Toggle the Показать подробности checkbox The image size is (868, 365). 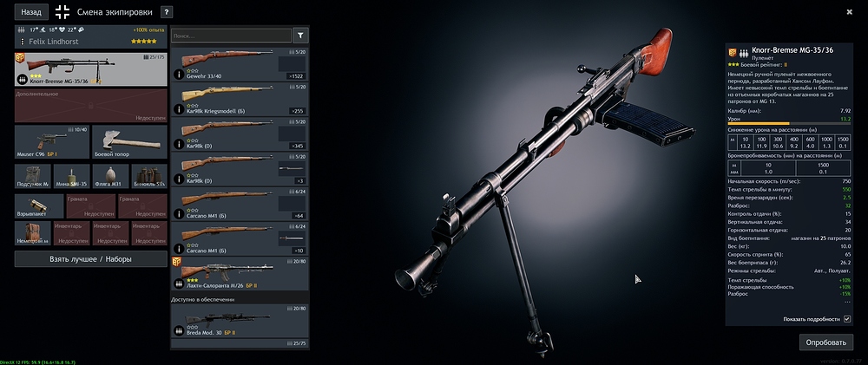(847, 319)
